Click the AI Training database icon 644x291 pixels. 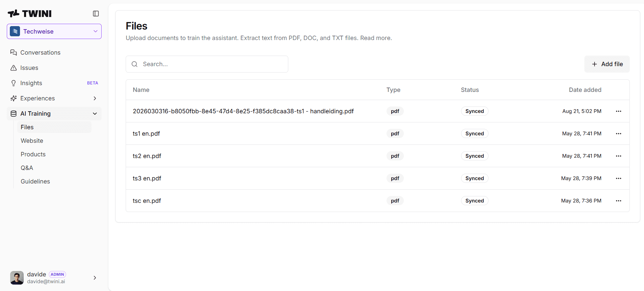click(14, 114)
